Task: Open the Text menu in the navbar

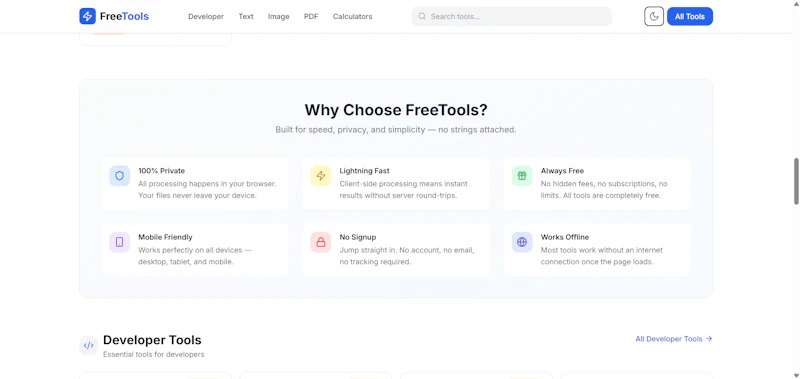Action: pyautogui.click(x=246, y=16)
